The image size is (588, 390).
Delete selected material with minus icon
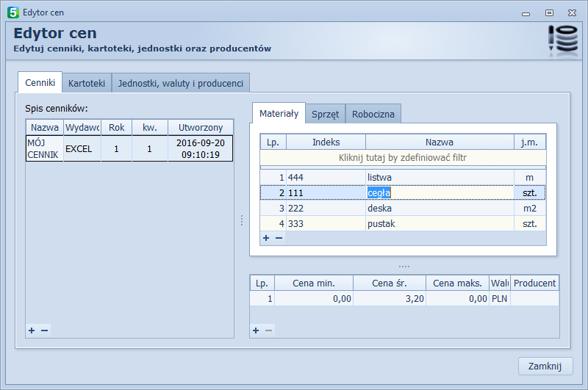[x=279, y=238]
